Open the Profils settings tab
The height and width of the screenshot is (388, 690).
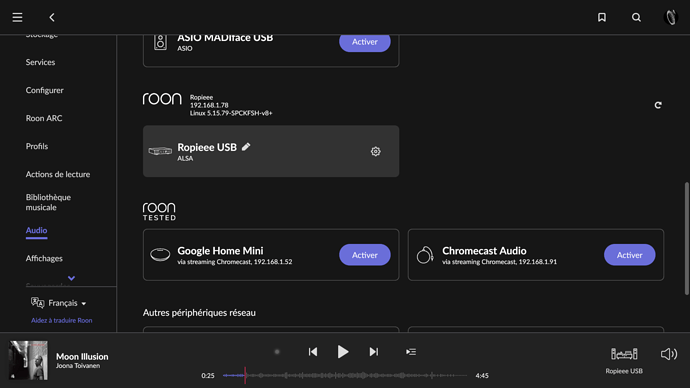coord(37,146)
